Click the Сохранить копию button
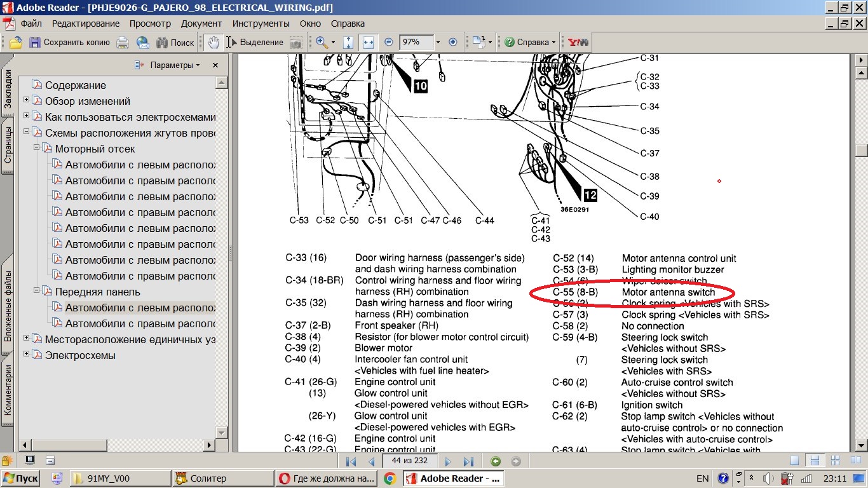 [x=70, y=43]
